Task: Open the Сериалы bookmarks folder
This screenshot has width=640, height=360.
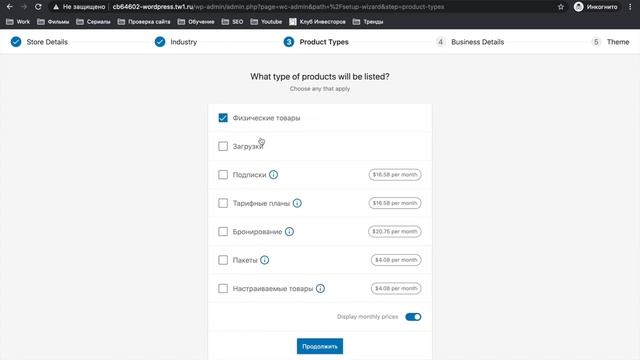Action: [x=93, y=22]
